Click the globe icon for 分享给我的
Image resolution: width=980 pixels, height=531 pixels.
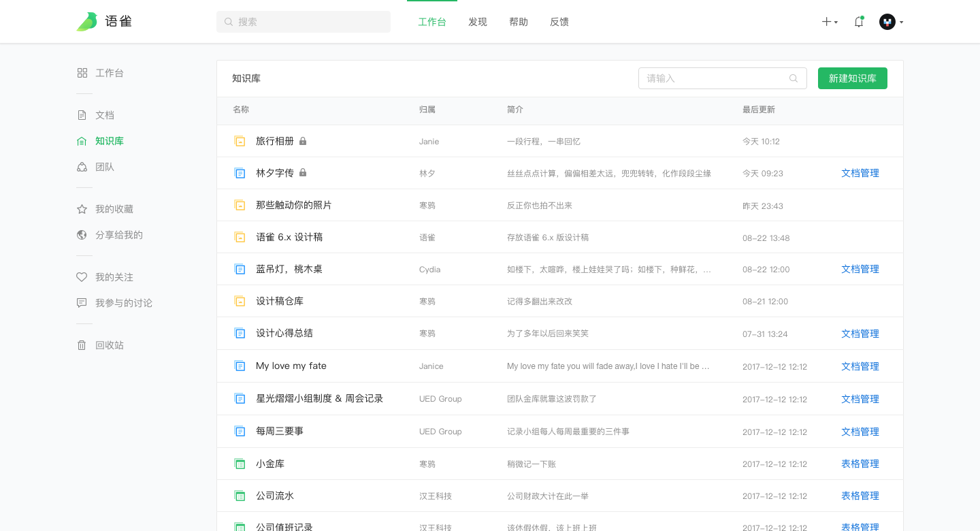coord(82,235)
